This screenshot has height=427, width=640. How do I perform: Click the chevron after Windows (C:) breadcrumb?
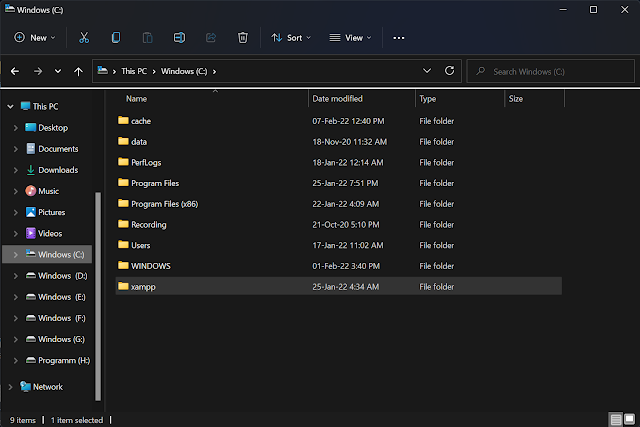coord(214,71)
